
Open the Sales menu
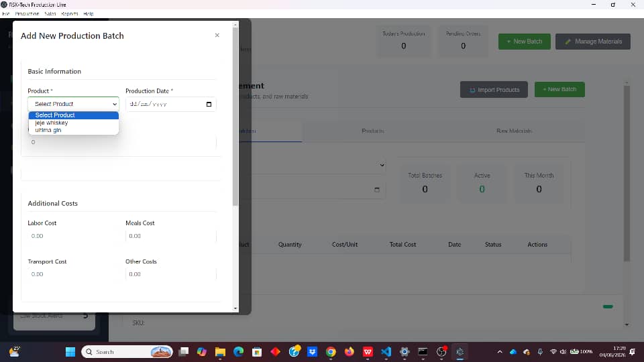pyautogui.click(x=50, y=13)
